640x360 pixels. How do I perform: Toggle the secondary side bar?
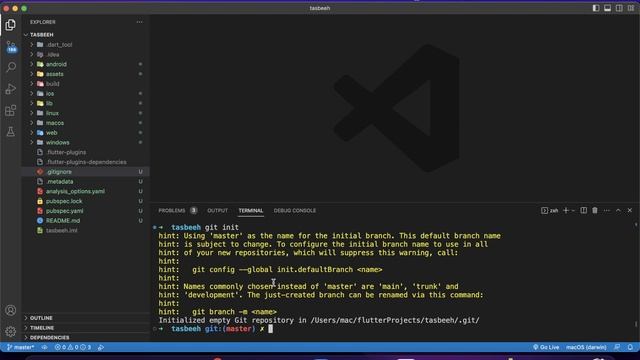[x=619, y=8]
